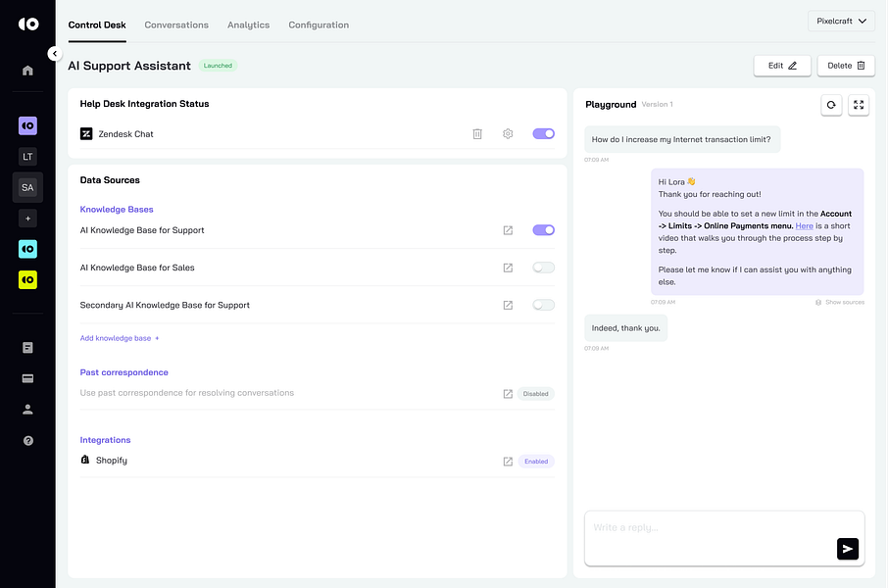The width and height of the screenshot is (888, 588).
Task: Collapse the dark navigation sidebar
Action: pos(54,53)
